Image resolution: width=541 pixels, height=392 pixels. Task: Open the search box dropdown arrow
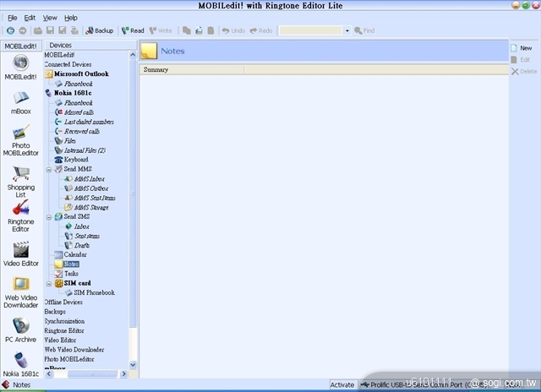pos(347,30)
